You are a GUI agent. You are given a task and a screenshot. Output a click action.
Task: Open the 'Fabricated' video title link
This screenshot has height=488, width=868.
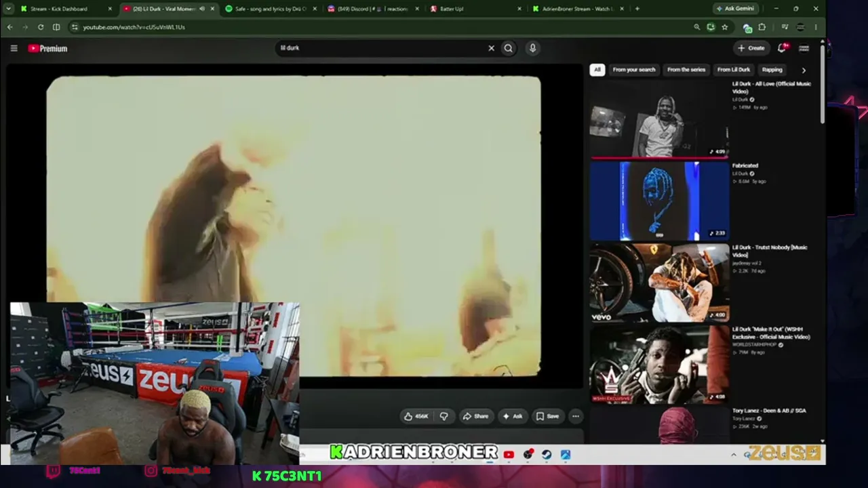coord(745,165)
